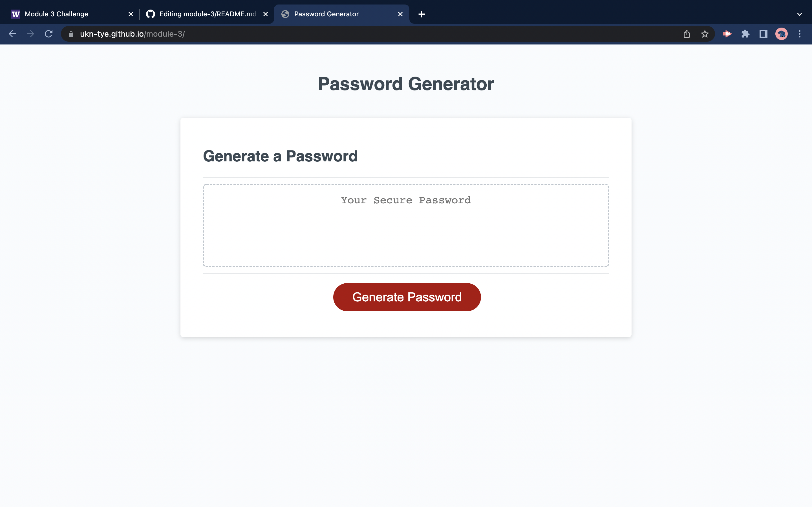Click the elephant profile avatar icon
The height and width of the screenshot is (507, 812).
click(781, 34)
